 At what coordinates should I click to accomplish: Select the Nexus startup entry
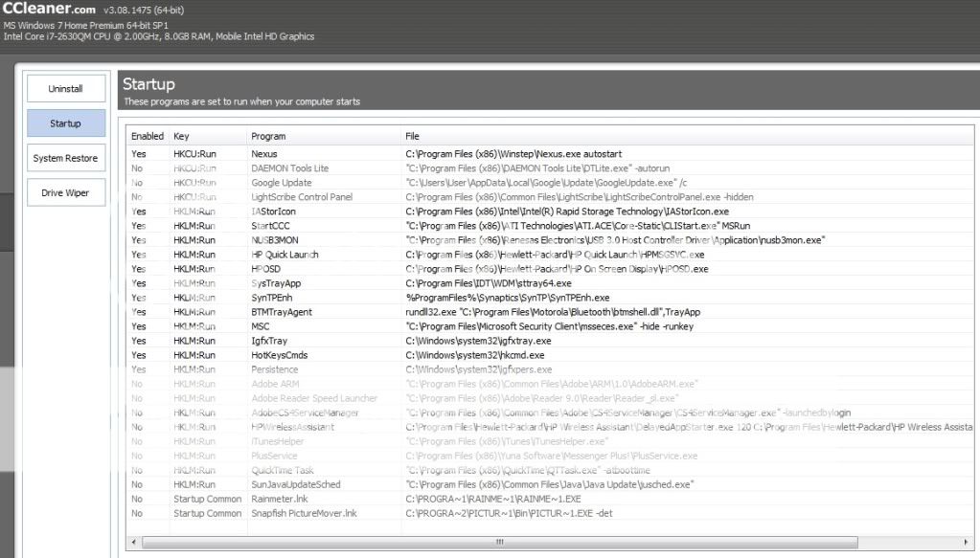pos(264,153)
